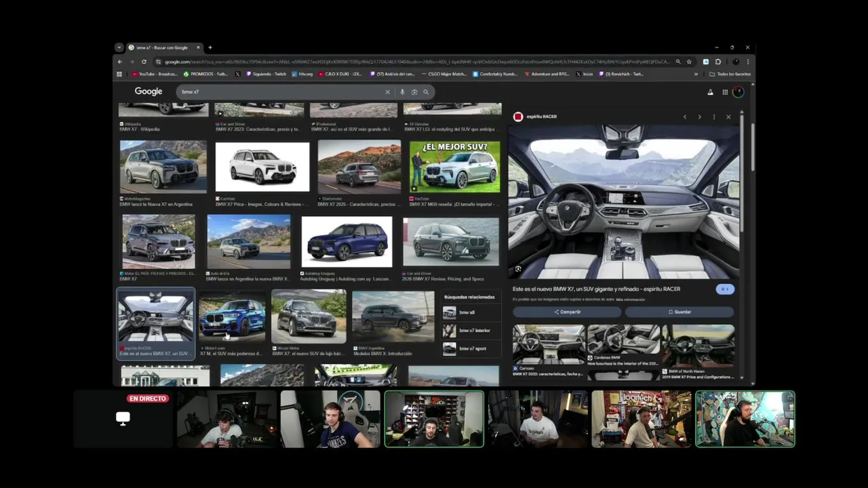
Task: Open the new tab plus button
Action: 210,47
